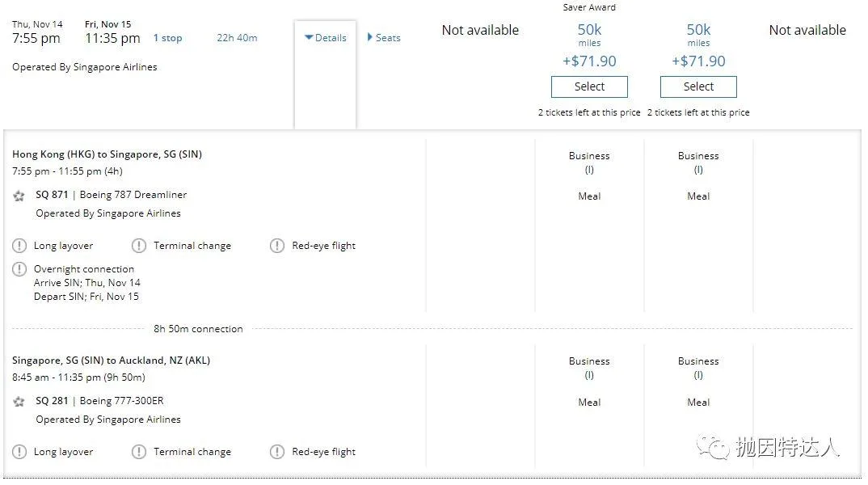Click '2 tickets left at this price' under Saver Award
This screenshot has width=868, height=485.
click(589, 112)
